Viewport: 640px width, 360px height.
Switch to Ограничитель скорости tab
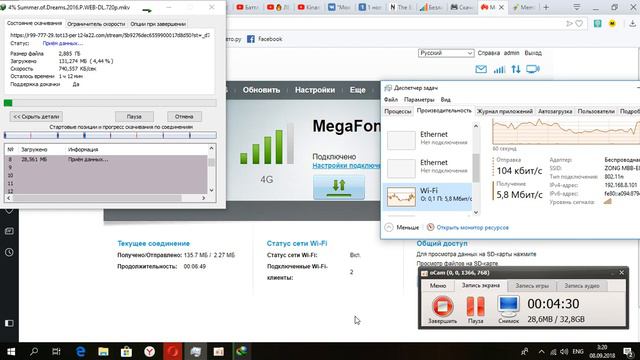tap(96, 24)
